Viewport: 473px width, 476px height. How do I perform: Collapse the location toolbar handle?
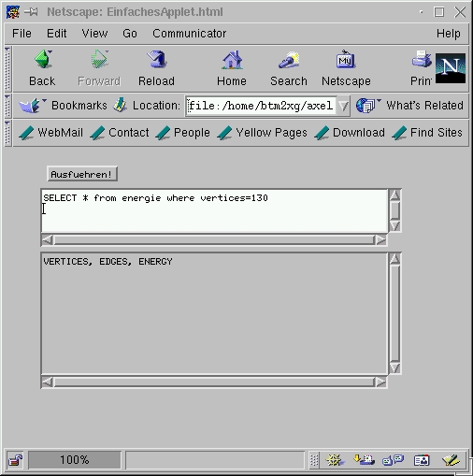7,106
